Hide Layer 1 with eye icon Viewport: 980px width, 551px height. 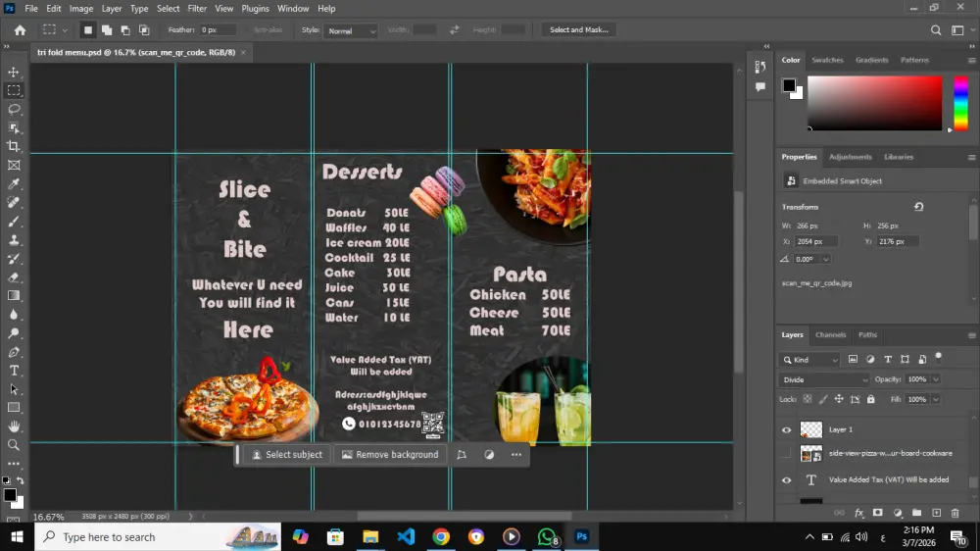[x=786, y=429]
